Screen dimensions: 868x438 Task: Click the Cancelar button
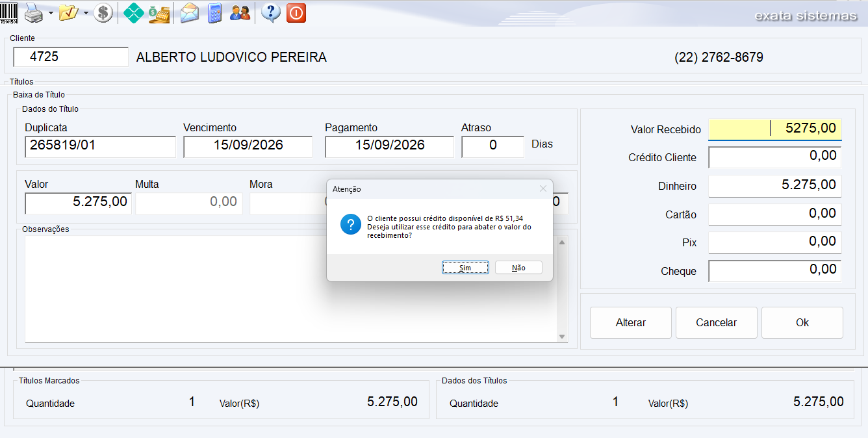tap(717, 322)
